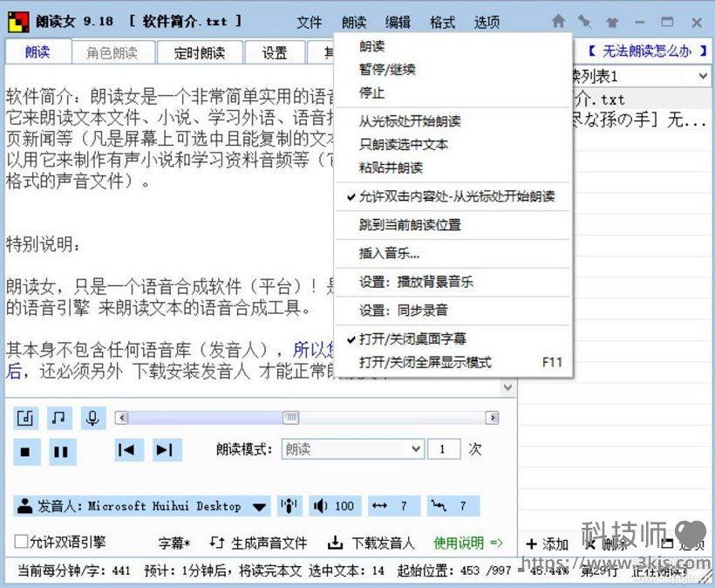Click 特别说明: line in text
The image size is (715, 588).
[44, 244]
